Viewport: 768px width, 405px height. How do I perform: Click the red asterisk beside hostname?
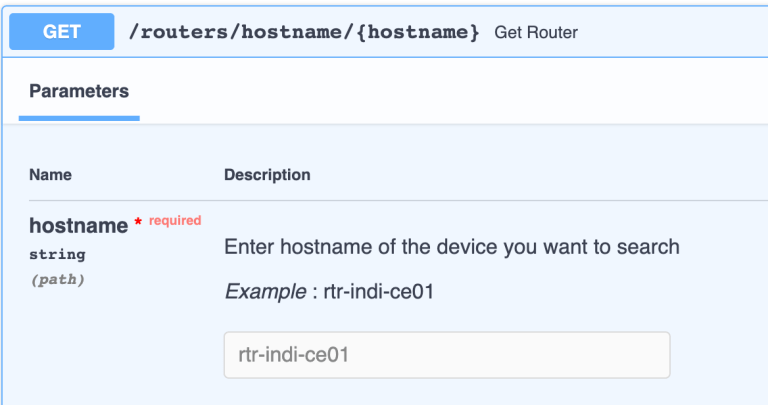138,222
